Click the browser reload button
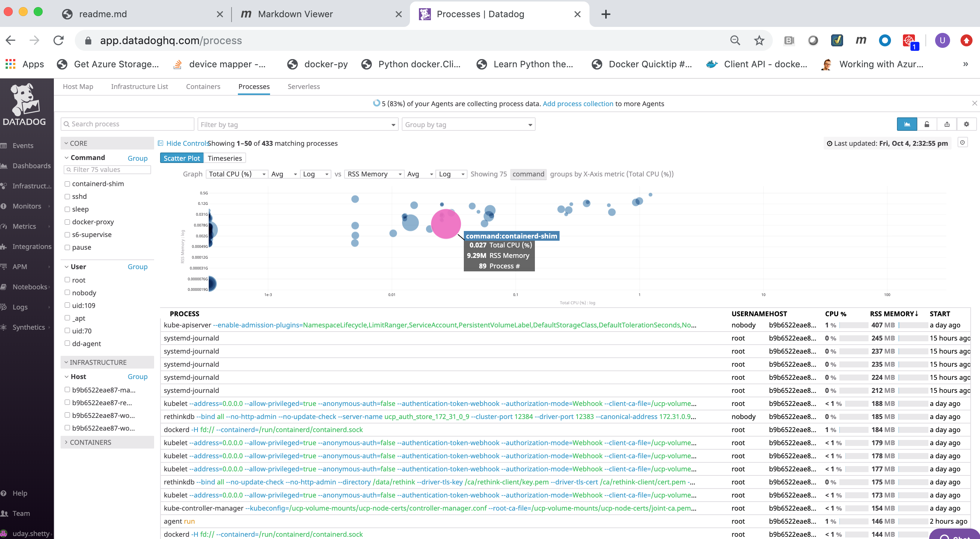 click(x=58, y=40)
